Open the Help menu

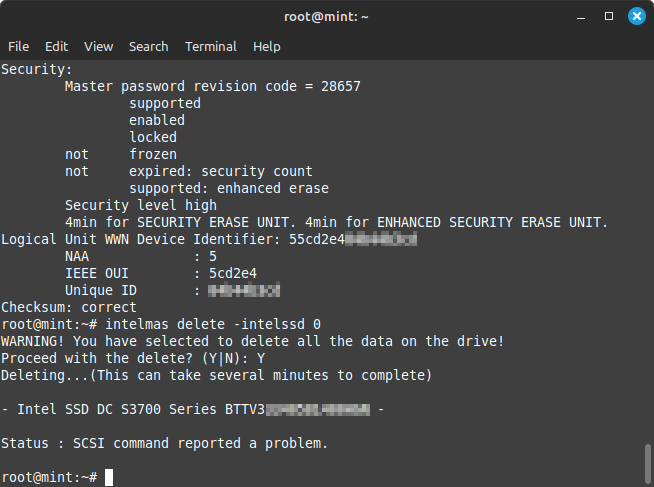point(266,46)
